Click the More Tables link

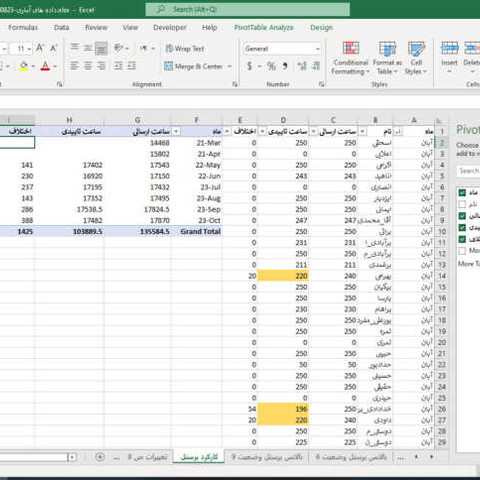coord(469,264)
